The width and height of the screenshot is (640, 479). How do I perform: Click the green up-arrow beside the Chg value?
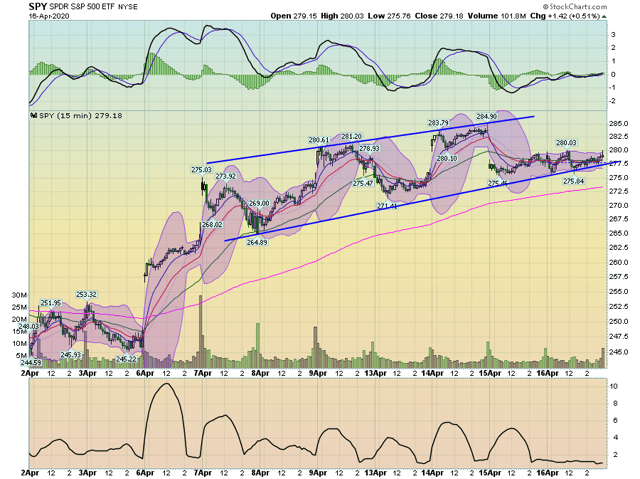[x=604, y=17]
